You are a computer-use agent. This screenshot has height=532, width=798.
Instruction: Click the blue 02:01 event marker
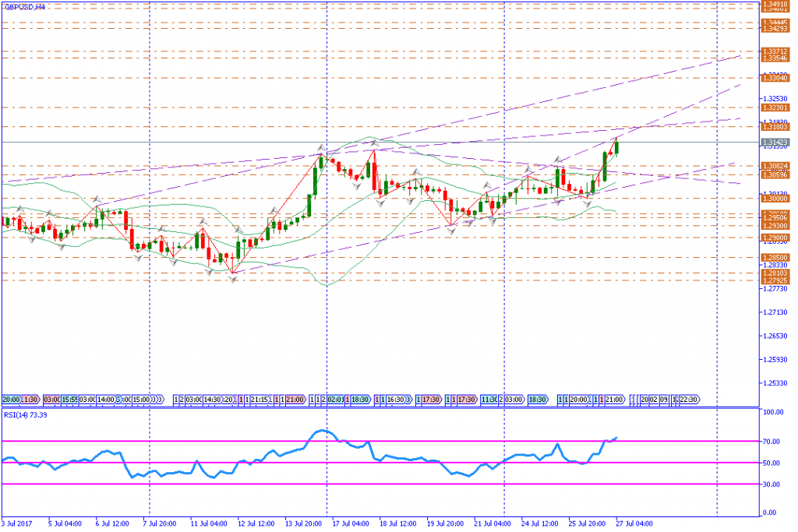(336, 400)
